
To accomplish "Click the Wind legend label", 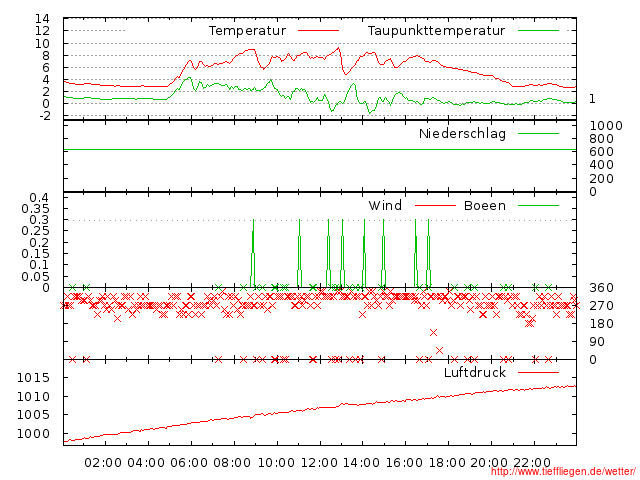I will coord(385,206).
